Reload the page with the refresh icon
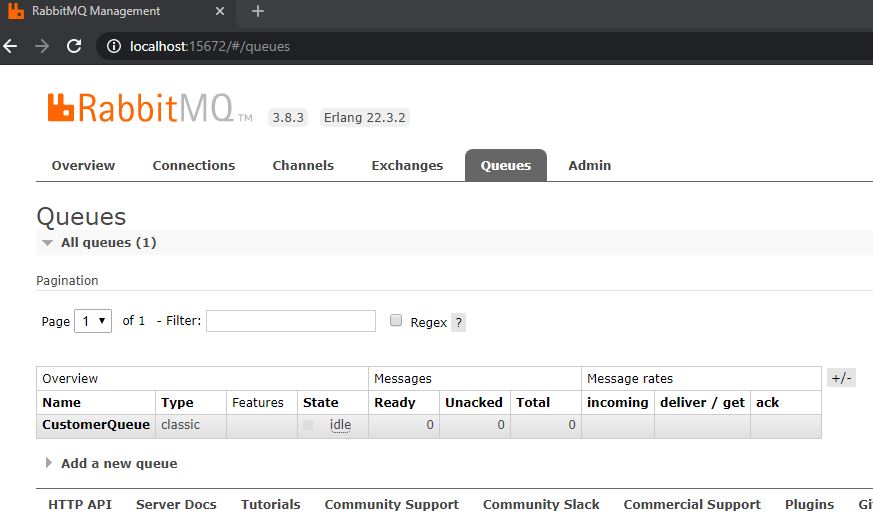Image resolution: width=873 pixels, height=528 pixels. click(x=74, y=46)
